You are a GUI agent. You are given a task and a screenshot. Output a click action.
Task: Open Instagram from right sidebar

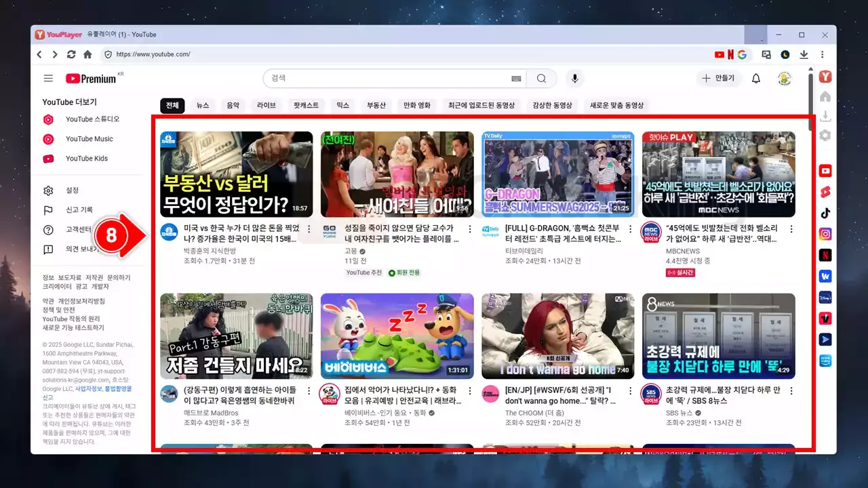click(x=825, y=234)
